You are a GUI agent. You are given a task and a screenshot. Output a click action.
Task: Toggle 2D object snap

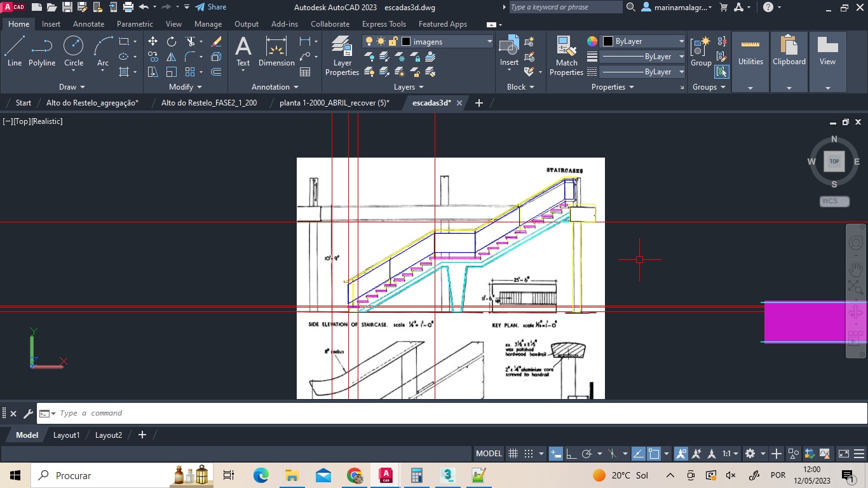[654, 454]
